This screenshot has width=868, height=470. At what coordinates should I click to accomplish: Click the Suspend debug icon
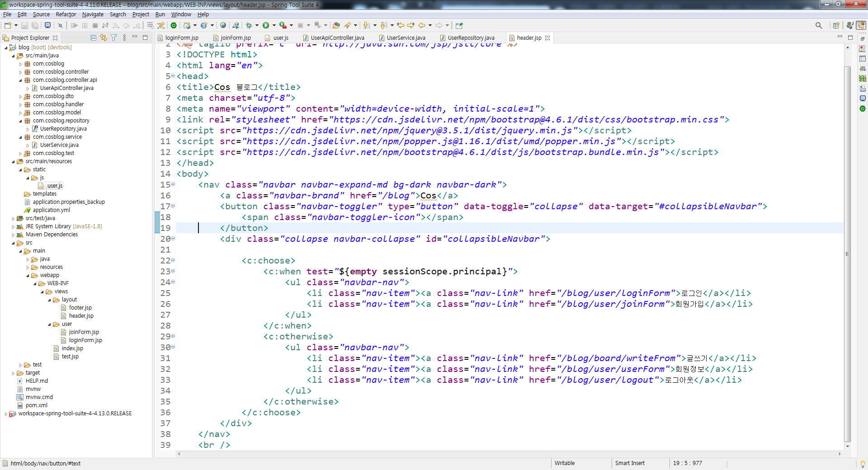tap(85, 25)
